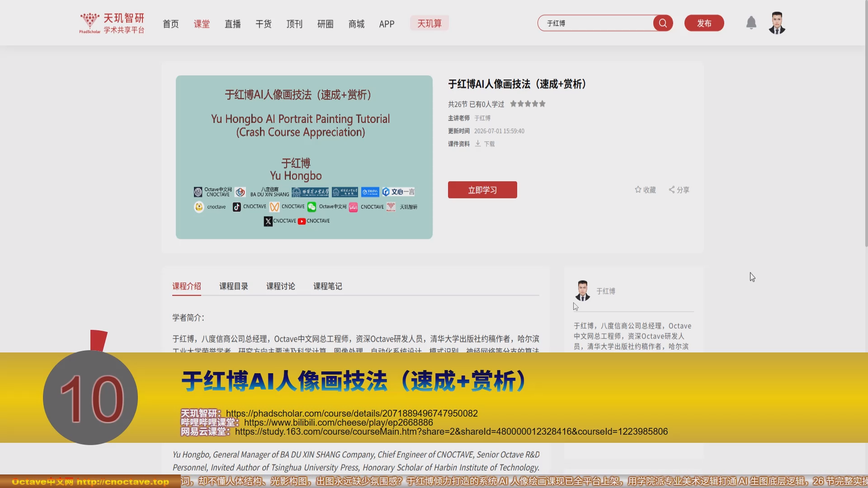The image size is (868, 488).
Task: Switch to the 课程笔记 tab
Action: (x=328, y=286)
